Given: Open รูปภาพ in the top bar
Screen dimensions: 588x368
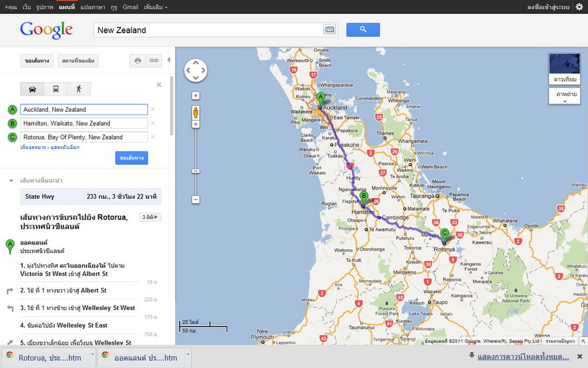Looking at the screenshot, I should tap(45, 7).
